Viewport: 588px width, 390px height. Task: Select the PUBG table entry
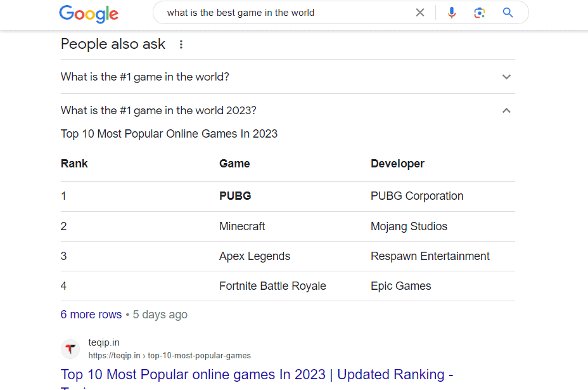point(235,195)
